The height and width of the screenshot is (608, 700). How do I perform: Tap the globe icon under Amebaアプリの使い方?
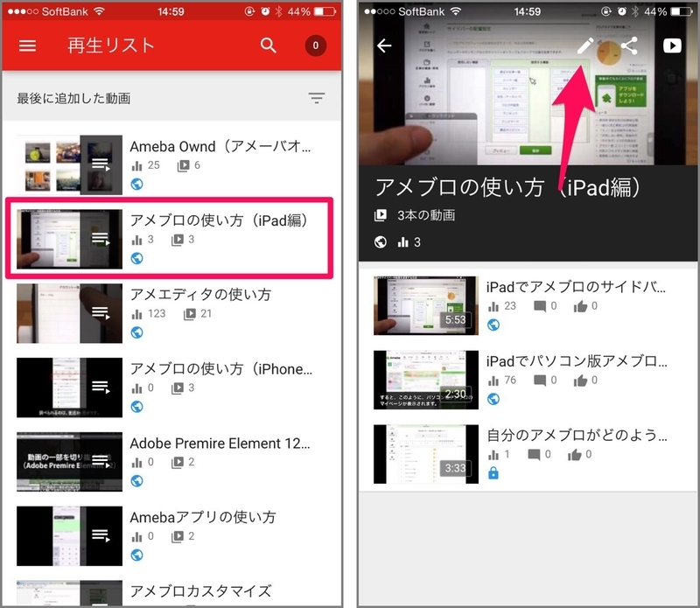137,555
